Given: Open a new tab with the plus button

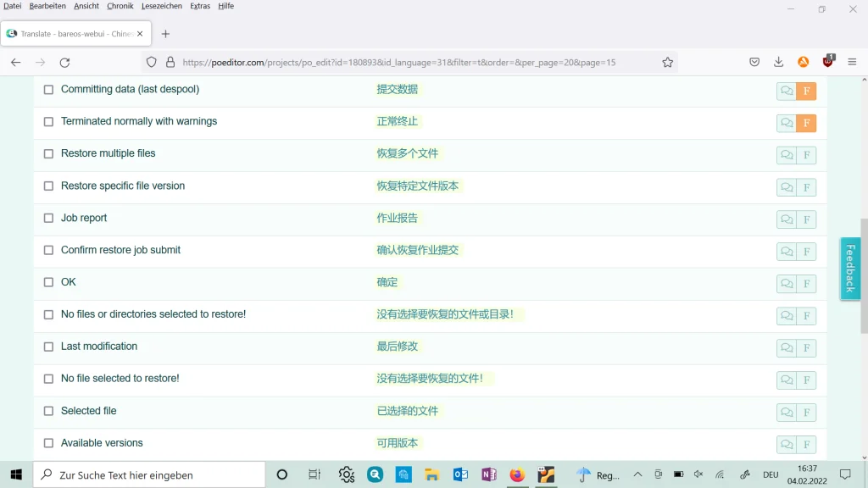Looking at the screenshot, I should tap(164, 35).
